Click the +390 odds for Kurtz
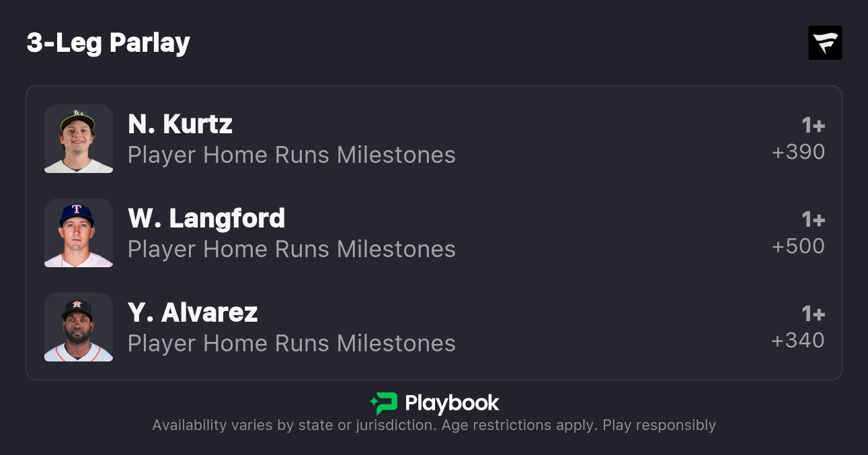 click(x=798, y=152)
